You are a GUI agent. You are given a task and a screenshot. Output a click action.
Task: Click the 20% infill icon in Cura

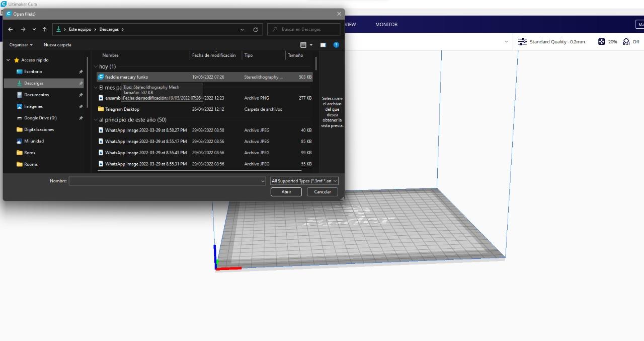[601, 42]
